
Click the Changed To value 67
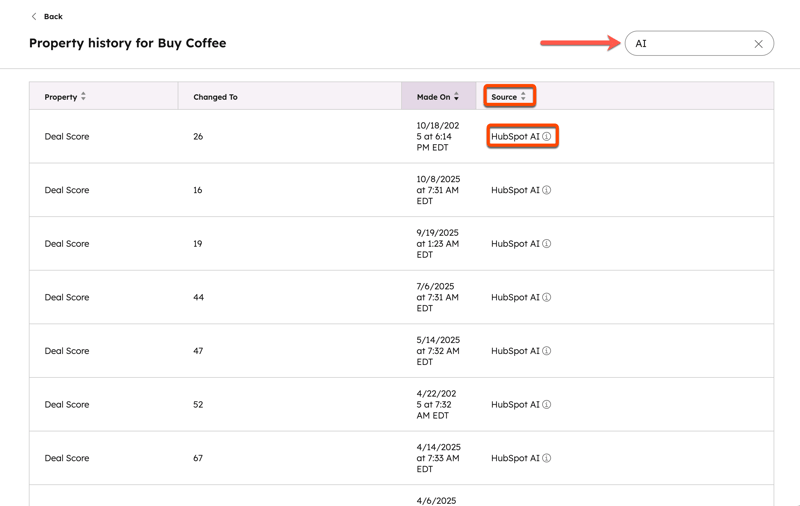(x=198, y=458)
